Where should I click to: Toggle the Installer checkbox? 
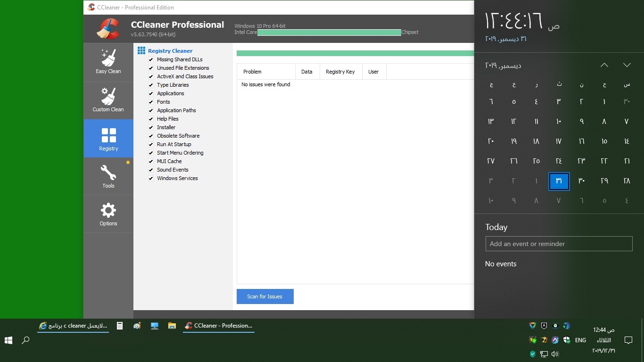click(151, 127)
